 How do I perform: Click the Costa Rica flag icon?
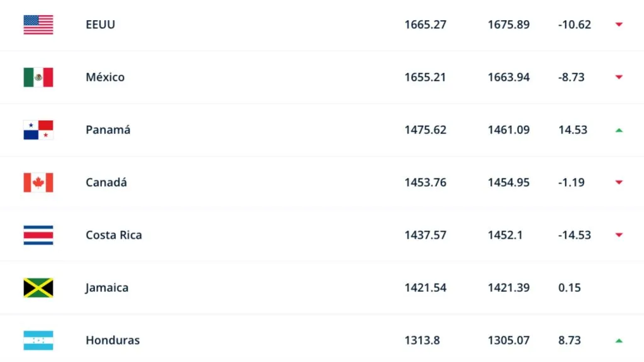pyautogui.click(x=38, y=235)
